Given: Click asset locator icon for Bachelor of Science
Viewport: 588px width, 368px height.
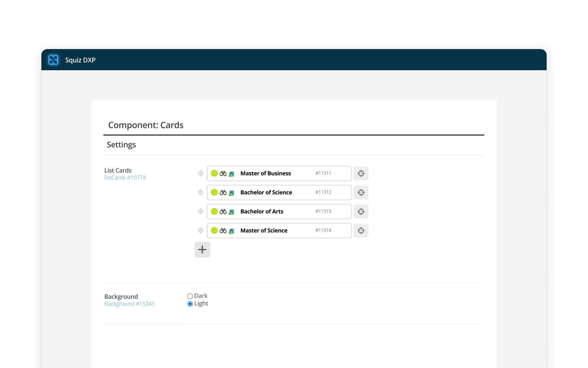Looking at the screenshot, I should tap(361, 192).
